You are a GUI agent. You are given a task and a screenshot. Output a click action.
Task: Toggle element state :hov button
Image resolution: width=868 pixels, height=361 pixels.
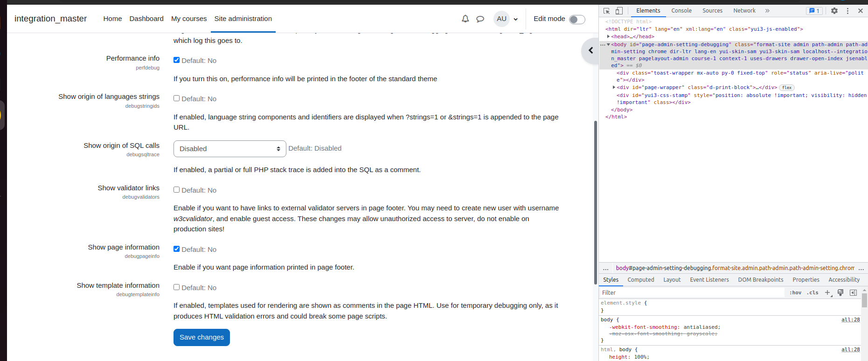click(795, 292)
